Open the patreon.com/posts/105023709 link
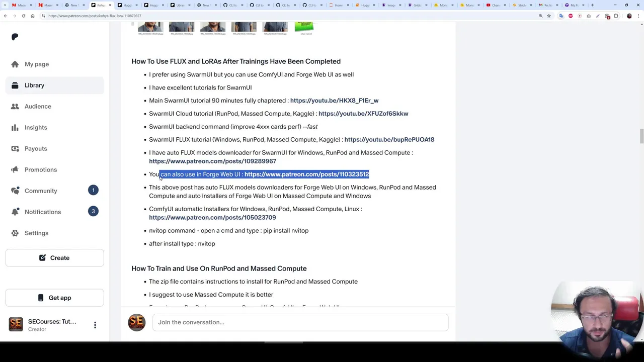Image resolution: width=644 pixels, height=362 pixels. (212, 218)
